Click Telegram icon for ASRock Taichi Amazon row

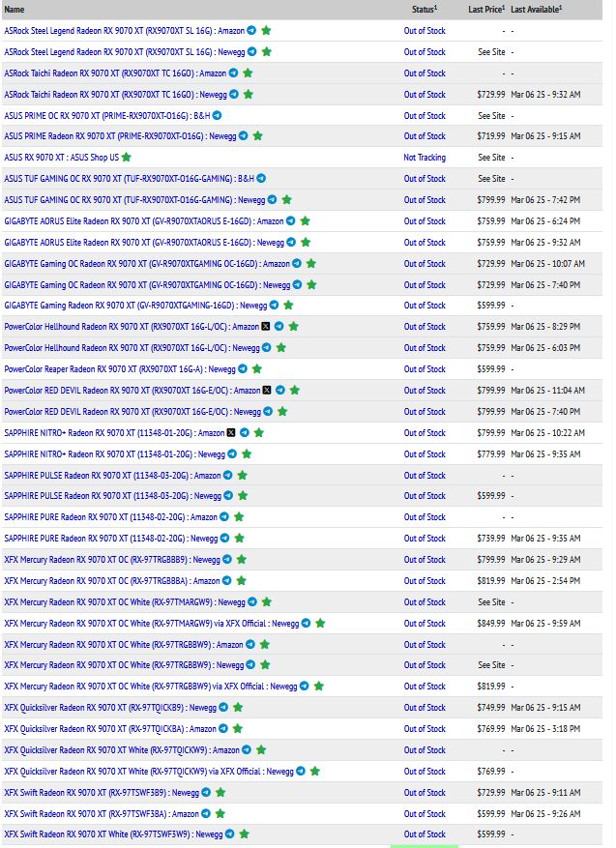pyautogui.click(x=233, y=73)
